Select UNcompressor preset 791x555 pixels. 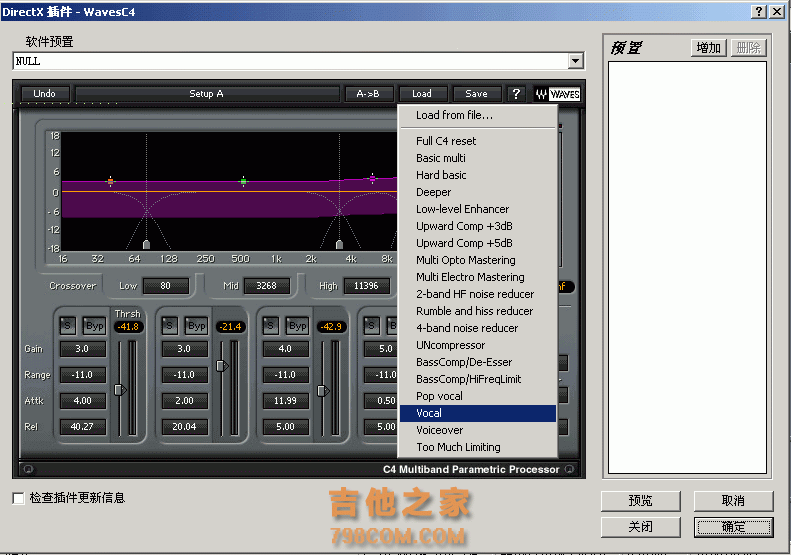point(478,345)
